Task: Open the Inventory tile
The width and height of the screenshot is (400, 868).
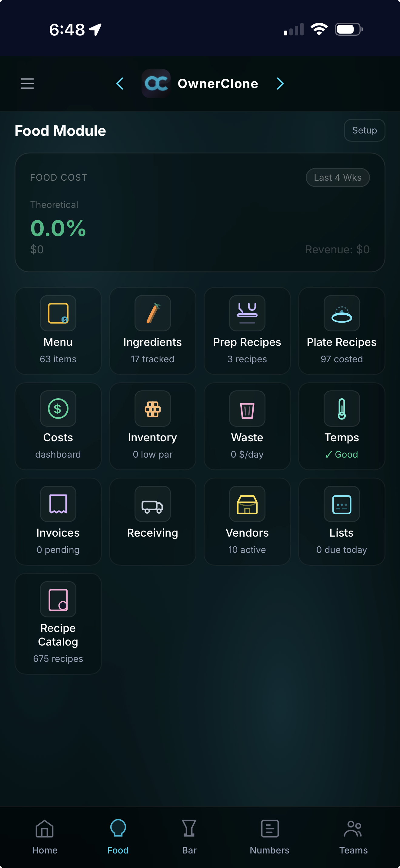Action: point(152,426)
